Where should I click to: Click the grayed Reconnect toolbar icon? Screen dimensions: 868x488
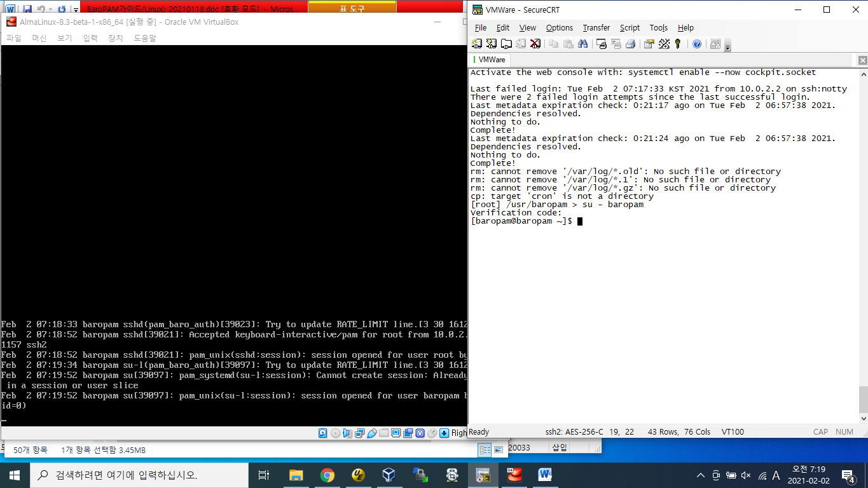(x=521, y=44)
